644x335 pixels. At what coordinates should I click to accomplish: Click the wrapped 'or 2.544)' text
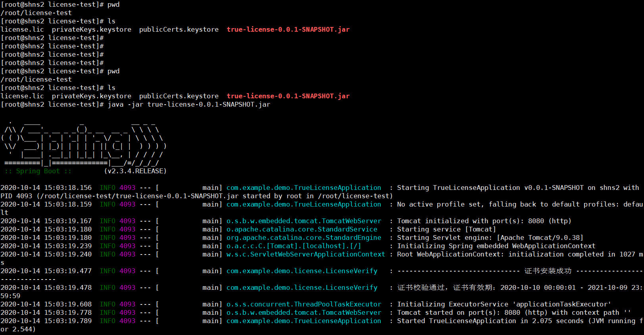(x=18, y=329)
